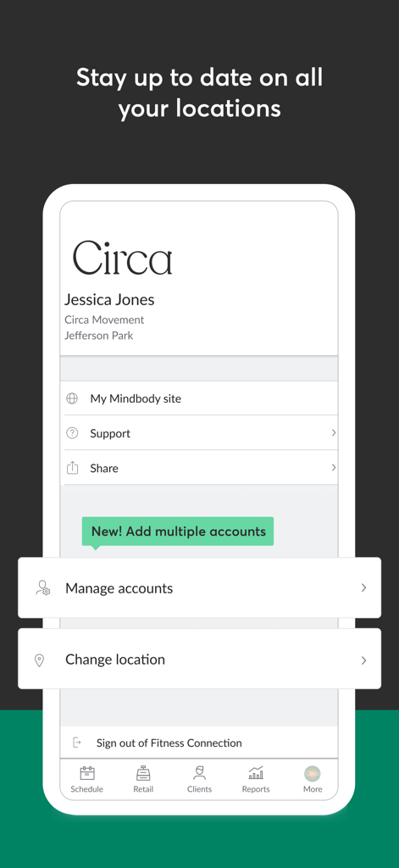This screenshot has width=399, height=868.
Task: Tap the More avatar icon
Action: [313, 773]
